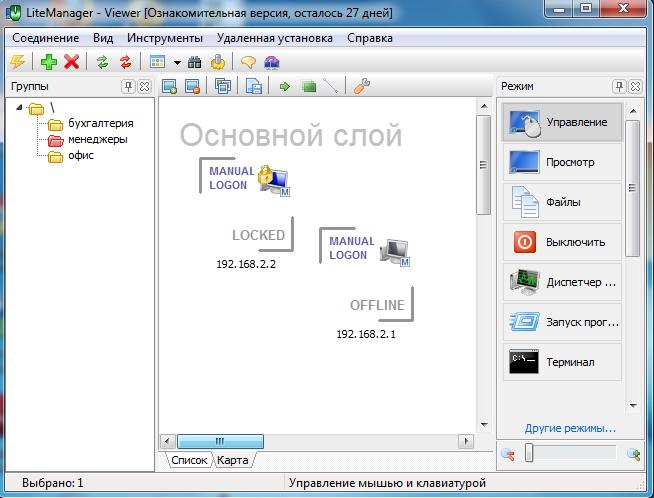The height and width of the screenshot is (498, 654).
Task: Click the map vertical scrollbar up arrow
Action: point(484,106)
